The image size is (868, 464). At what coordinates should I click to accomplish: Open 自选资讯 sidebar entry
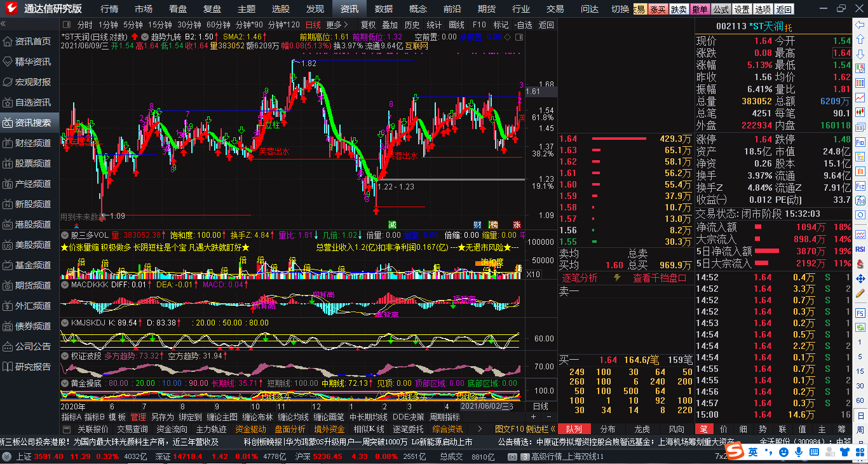click(x=29, y=102)
